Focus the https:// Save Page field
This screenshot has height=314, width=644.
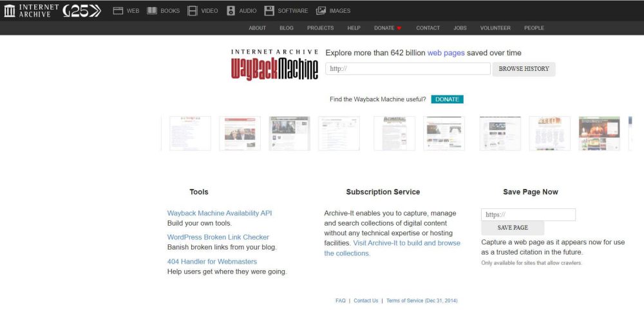pos(528,215)
